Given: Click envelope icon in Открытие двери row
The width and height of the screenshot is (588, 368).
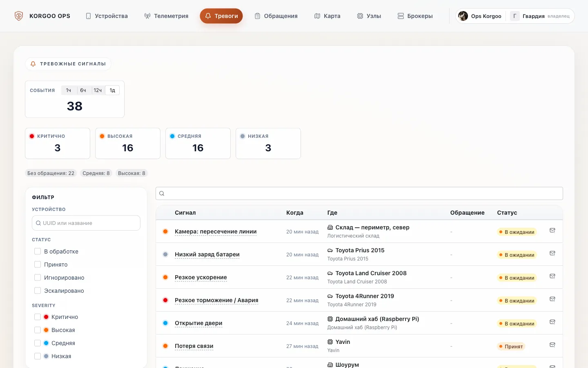Looking at the screenshot, I should point(552,322).
